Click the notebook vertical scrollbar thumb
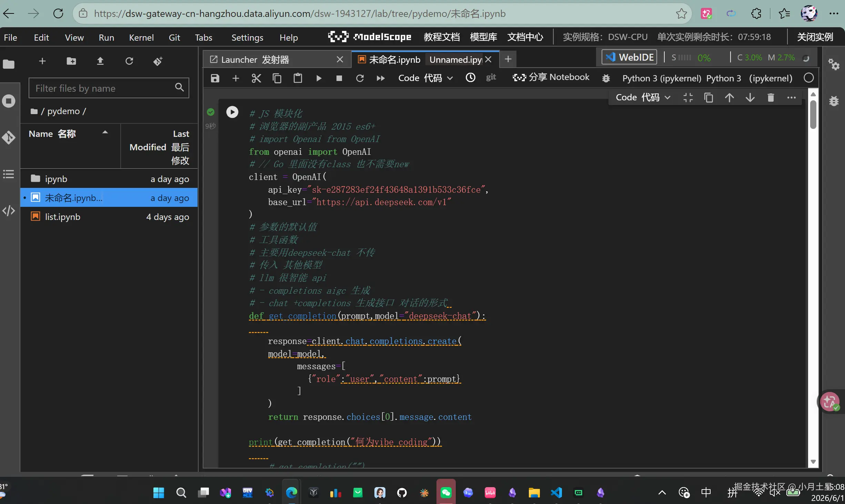Screen dimensions: 845x504 pos(813,114)
